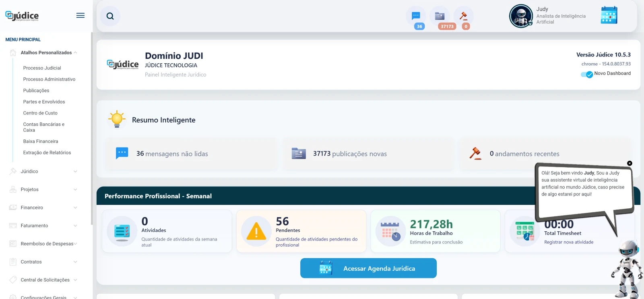Click Judy's robot avatar

(x=521, y=16)
